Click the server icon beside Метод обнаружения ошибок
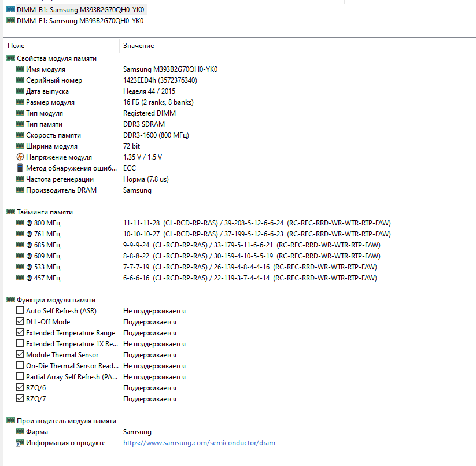476x466 pixels. click(x=20, y=168)
